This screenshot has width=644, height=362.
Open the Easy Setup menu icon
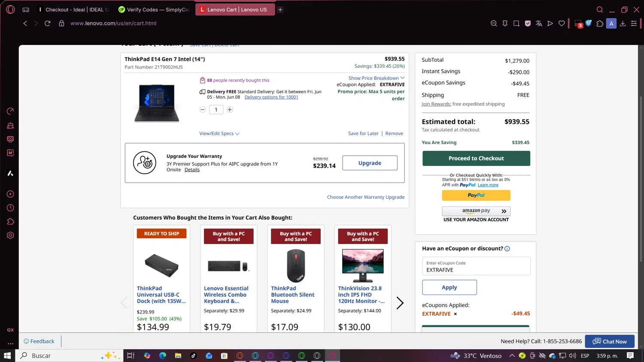(x=634, y=24)
